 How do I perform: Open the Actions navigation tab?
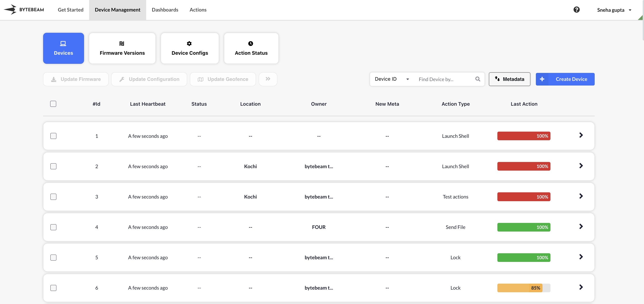pos(198,10)
